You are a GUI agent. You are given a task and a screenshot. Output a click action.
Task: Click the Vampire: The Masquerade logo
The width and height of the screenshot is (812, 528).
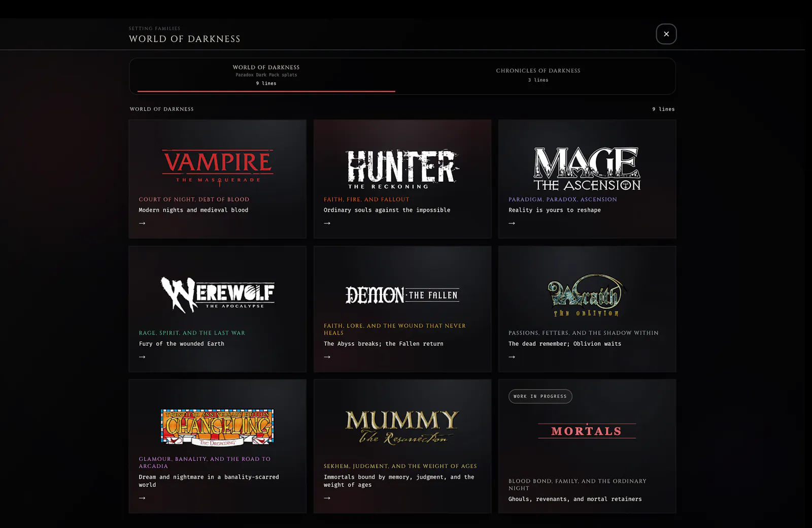pyautogui.click(x=218, y=168)
